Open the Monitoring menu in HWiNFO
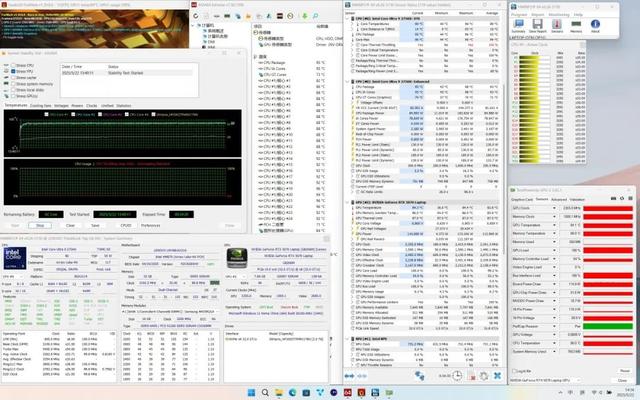 558,15
